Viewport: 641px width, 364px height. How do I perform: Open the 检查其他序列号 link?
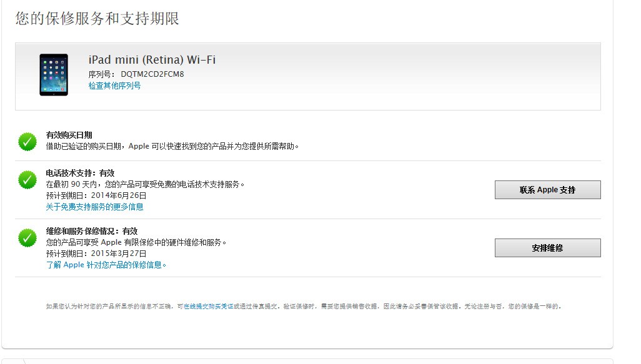pyautogui.click(x=114, y=86)
